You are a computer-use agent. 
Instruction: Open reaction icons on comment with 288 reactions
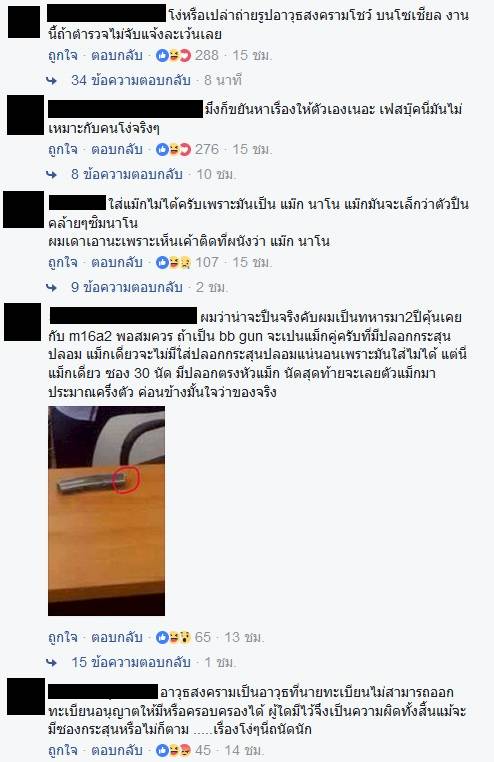coord(173,55)
